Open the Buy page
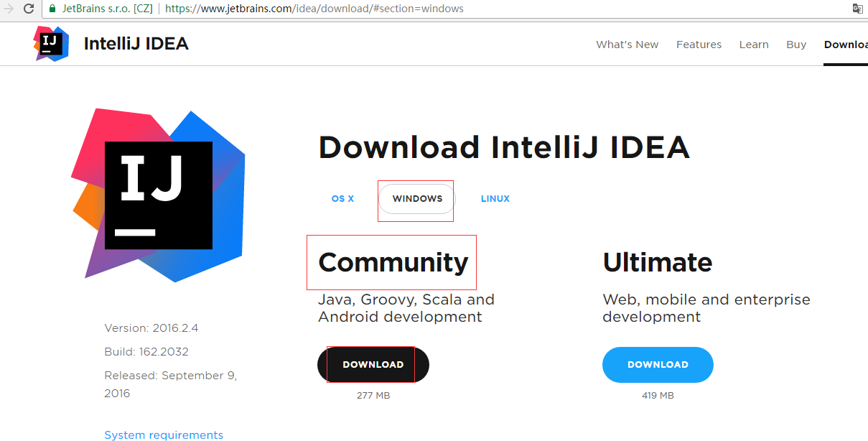 [795, 44]
